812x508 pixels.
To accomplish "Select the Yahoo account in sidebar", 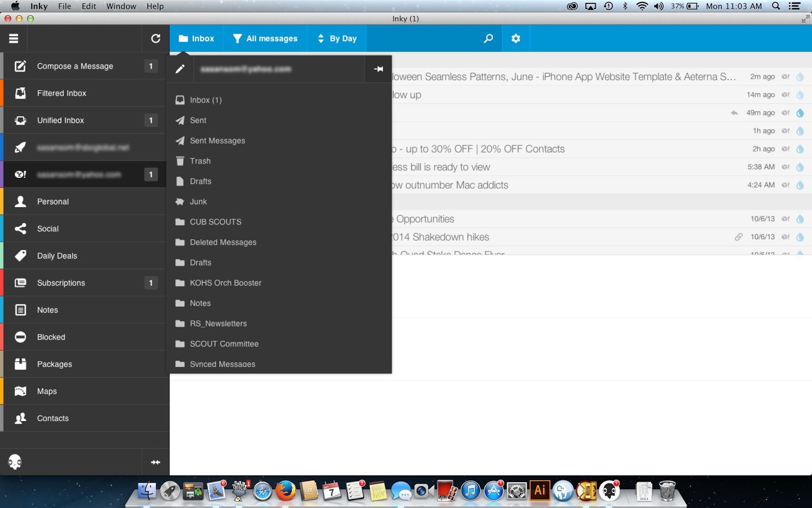I will [x=85, y=174].
